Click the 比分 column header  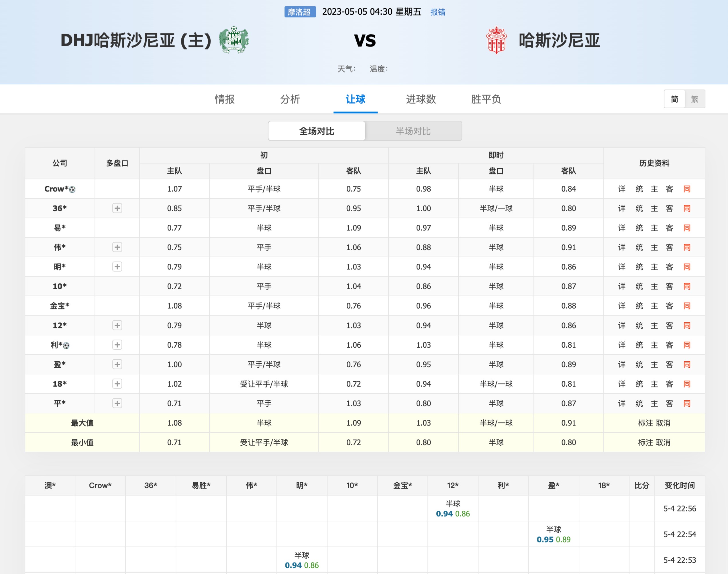coord(642,485)
